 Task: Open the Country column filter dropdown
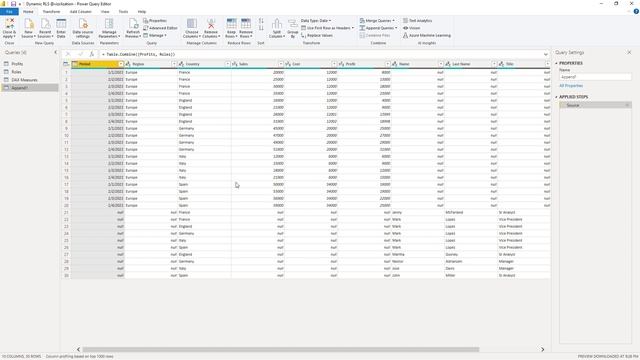tap(228, 64)
